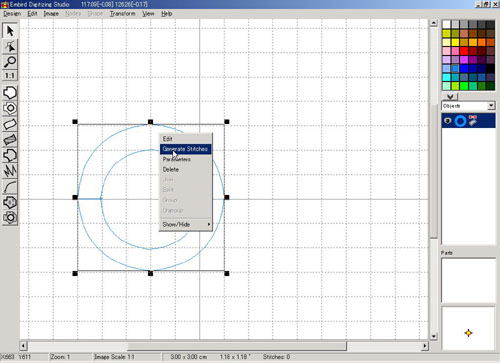
Task: Click the horizontal scrollbar left arrow
Action: 23,346
